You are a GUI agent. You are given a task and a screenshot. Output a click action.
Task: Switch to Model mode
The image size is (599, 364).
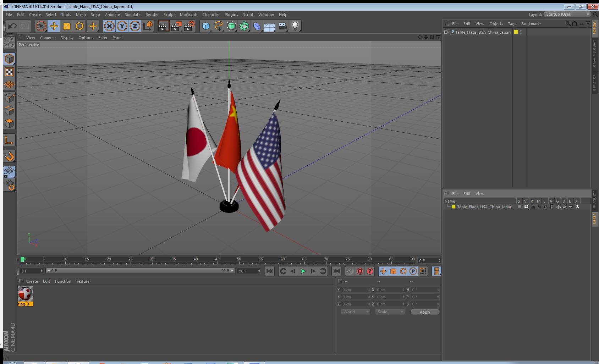pyautogui.click(x=9, y=59)
